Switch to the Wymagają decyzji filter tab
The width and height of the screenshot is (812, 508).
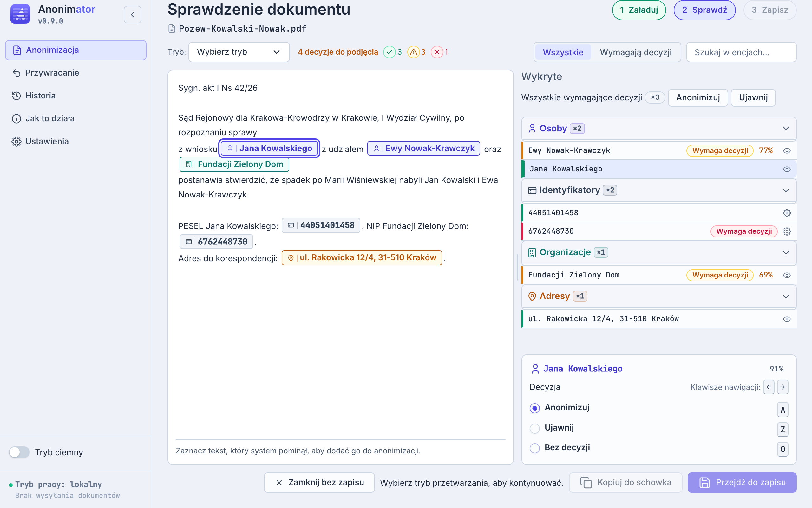[636, 52]
